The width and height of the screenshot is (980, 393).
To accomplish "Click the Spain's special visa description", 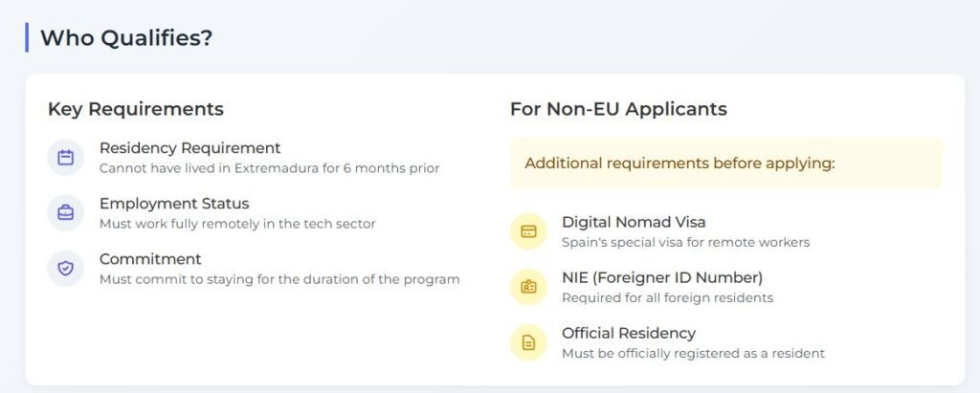I will pyautogui.click(x=685, y=243).
